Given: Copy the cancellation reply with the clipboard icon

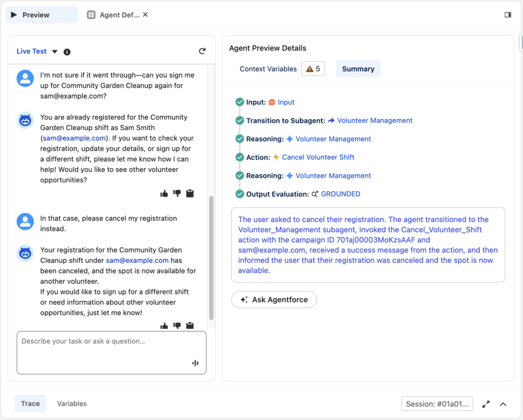Looking at the screenshot, I should tap(190, 325).
